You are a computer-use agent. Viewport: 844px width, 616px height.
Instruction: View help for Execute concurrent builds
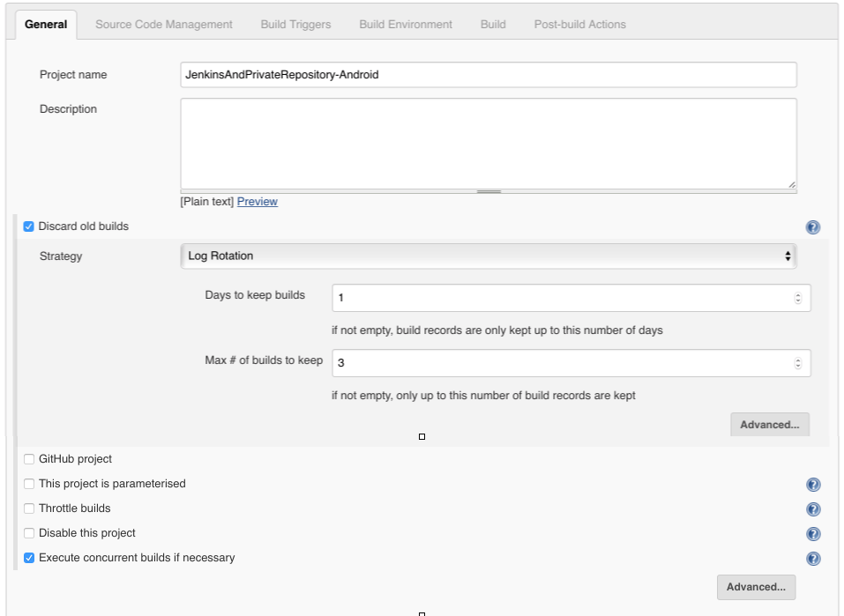click(813, 559)
